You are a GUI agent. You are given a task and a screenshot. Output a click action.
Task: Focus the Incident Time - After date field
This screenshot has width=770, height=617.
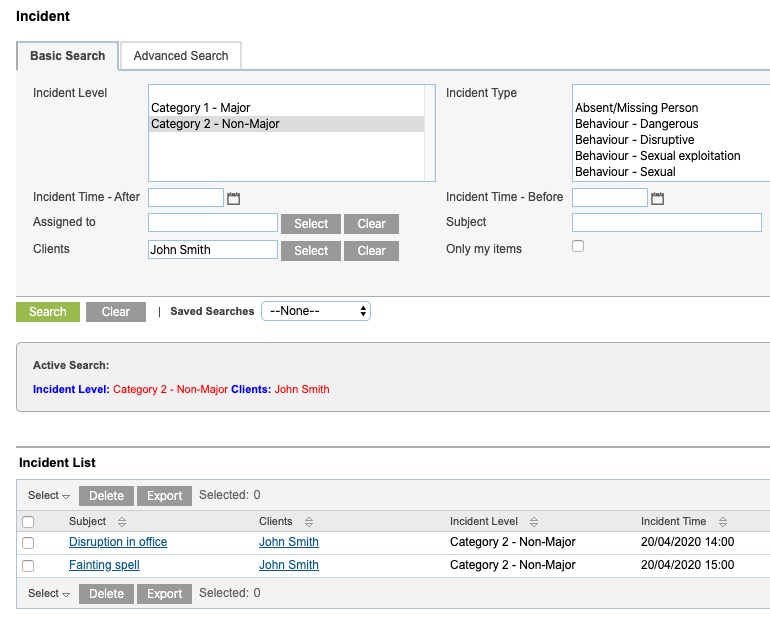[186, 197]
